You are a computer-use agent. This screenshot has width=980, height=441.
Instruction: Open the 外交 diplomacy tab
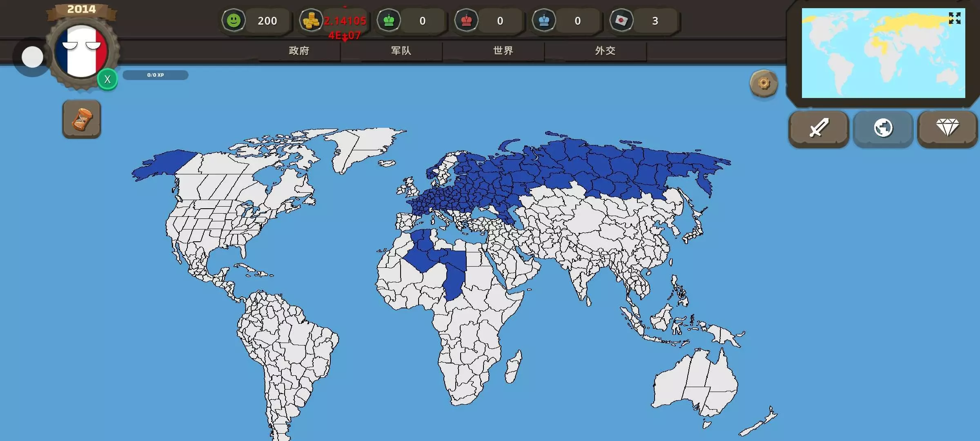[605, 51]
